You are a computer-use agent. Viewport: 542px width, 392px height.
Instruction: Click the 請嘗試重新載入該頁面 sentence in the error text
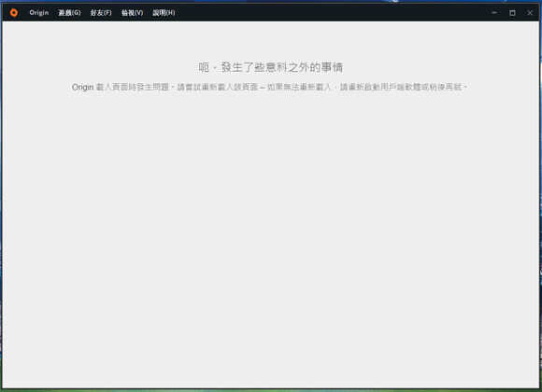(x=218, y=87)
